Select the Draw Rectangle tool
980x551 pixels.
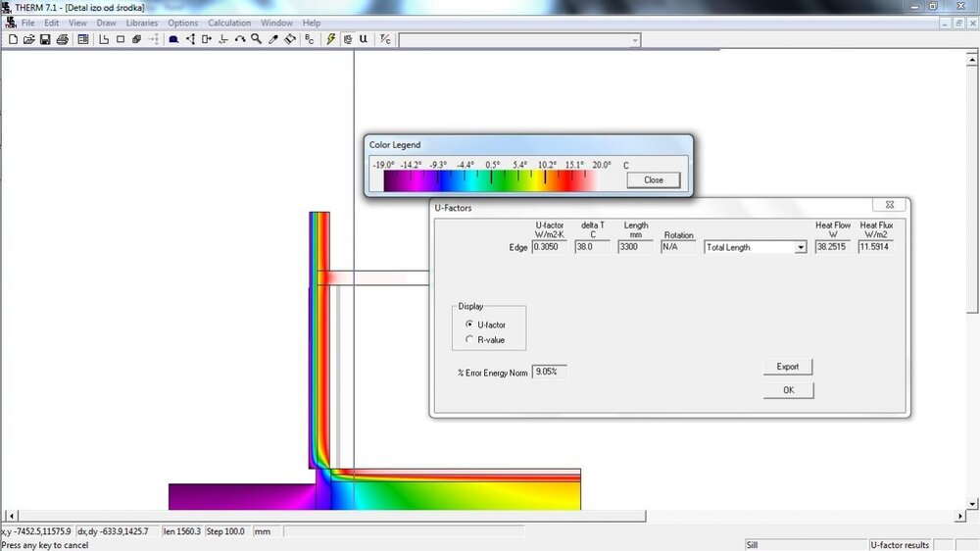pyautogui.click(x=121, y=39)
